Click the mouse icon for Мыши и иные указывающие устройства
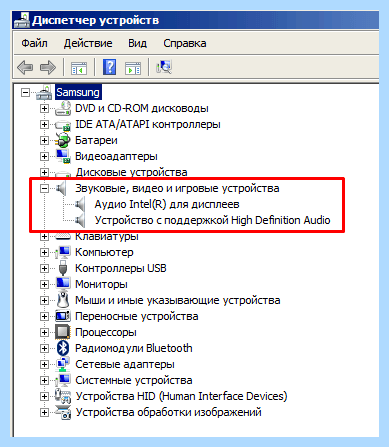This screenshot has height=447, width=389. point(63,300)
